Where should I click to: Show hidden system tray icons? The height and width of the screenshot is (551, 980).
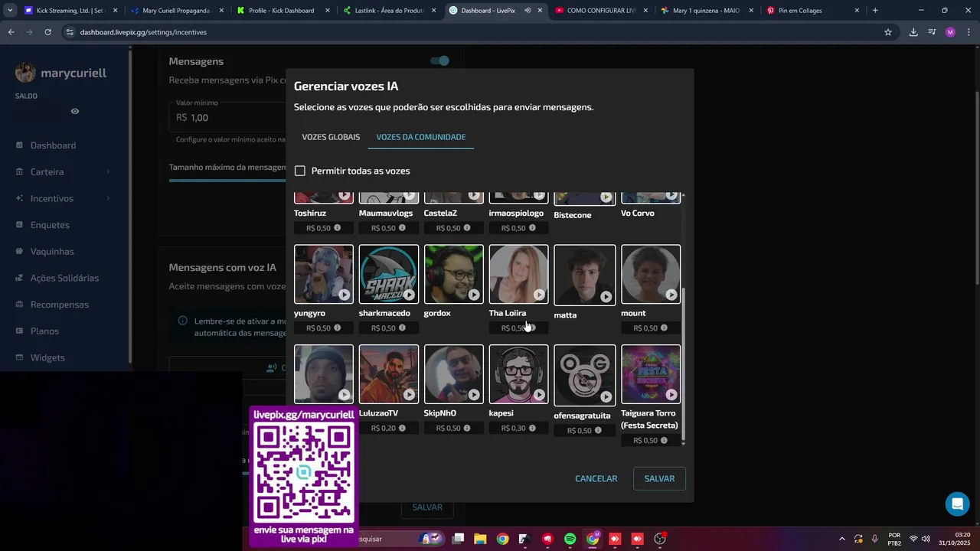coord(841,539)
